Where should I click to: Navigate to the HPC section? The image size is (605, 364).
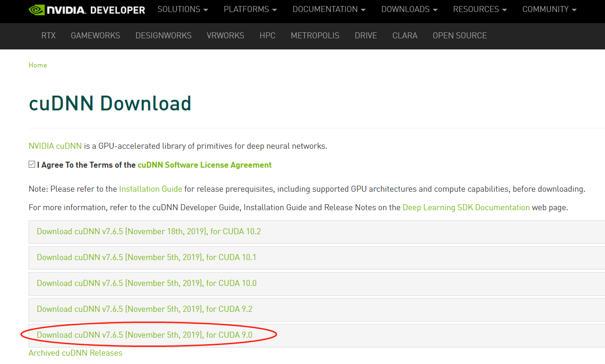[x=267, y=36]
